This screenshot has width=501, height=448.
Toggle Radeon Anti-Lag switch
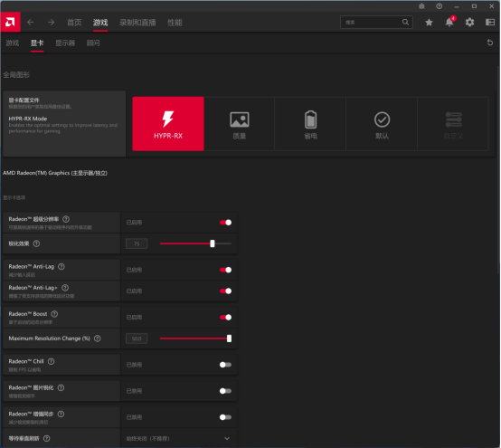point(225,270)
